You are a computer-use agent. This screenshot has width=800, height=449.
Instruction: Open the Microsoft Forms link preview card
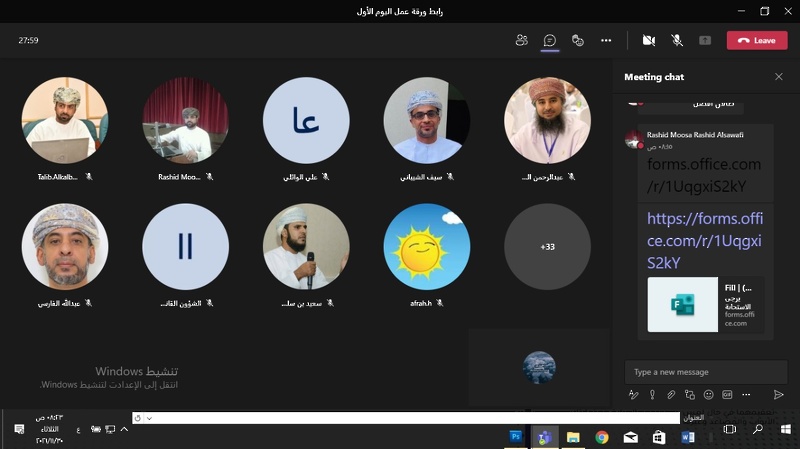[706, 305]
